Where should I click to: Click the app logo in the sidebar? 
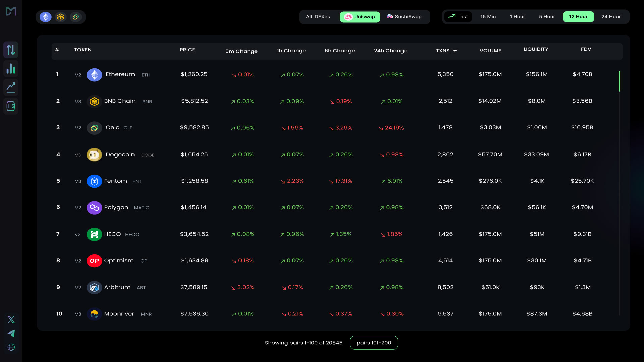click(x=11, y=11)
